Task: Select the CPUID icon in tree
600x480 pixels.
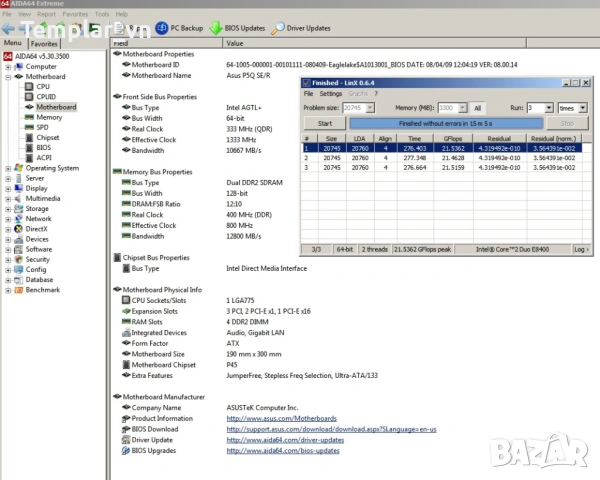Action: pyautogui.click(x=29, y=96)
